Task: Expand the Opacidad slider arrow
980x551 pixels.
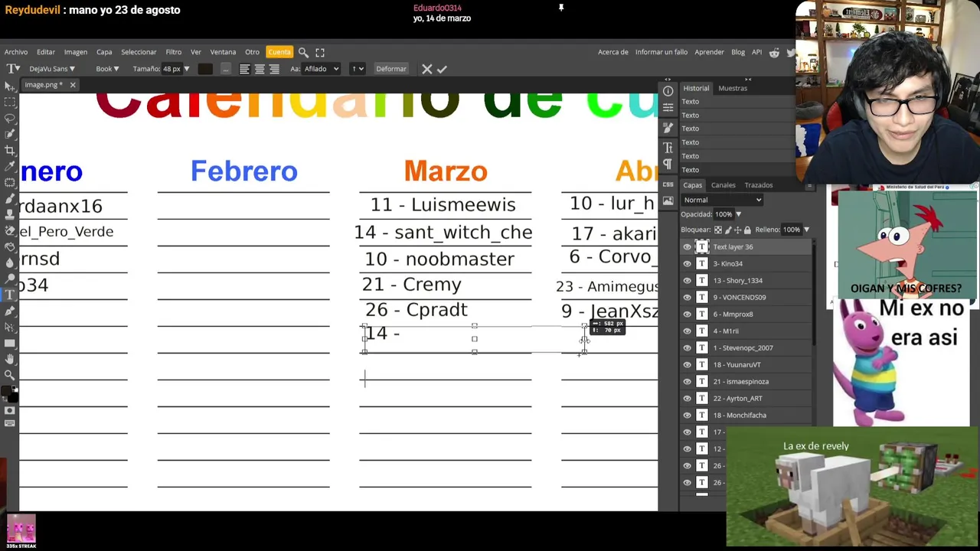Action: 738,214
